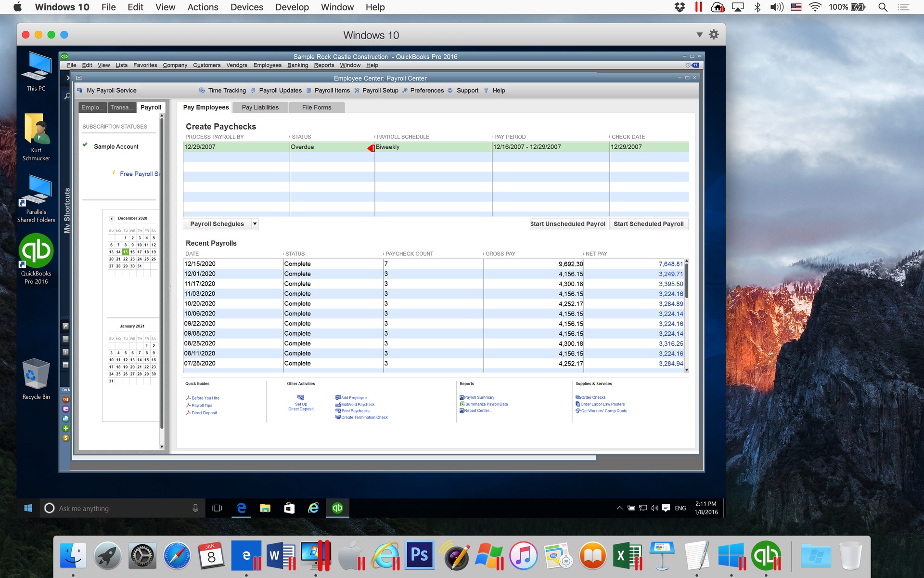Click the Time Tracking toolbar icon
Image resolution: width=924 pixels, height=578 pixels.
(x=202, y=90)
